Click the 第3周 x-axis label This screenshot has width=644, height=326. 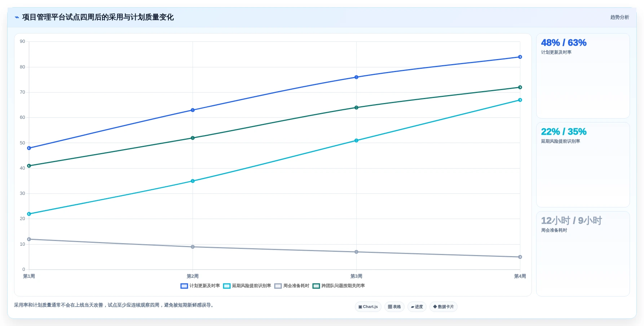356,276
